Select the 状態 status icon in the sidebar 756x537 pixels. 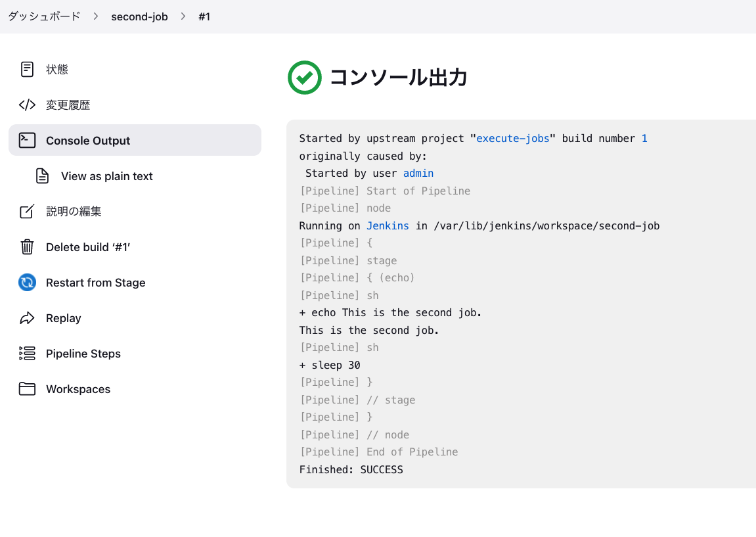tap(27, 69)
